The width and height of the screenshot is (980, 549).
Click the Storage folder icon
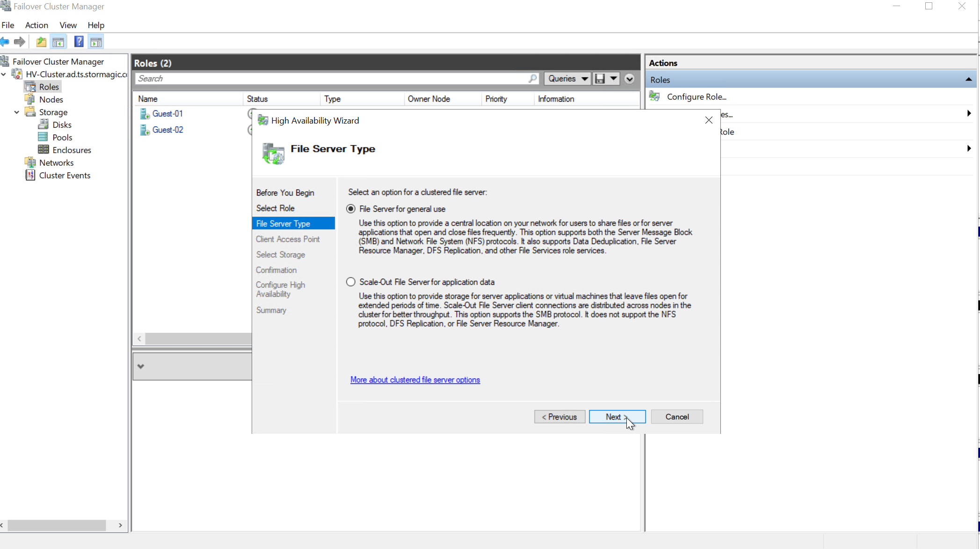(x=30, y=112)
